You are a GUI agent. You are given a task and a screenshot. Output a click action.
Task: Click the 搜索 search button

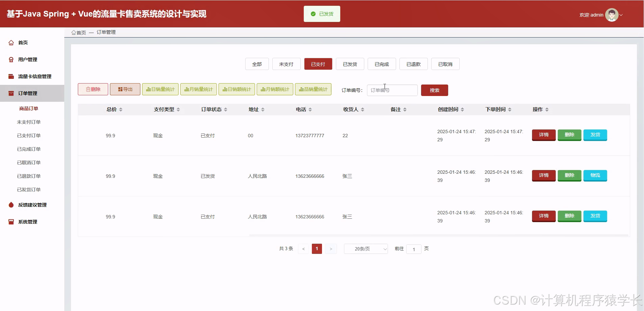[434, 90]
